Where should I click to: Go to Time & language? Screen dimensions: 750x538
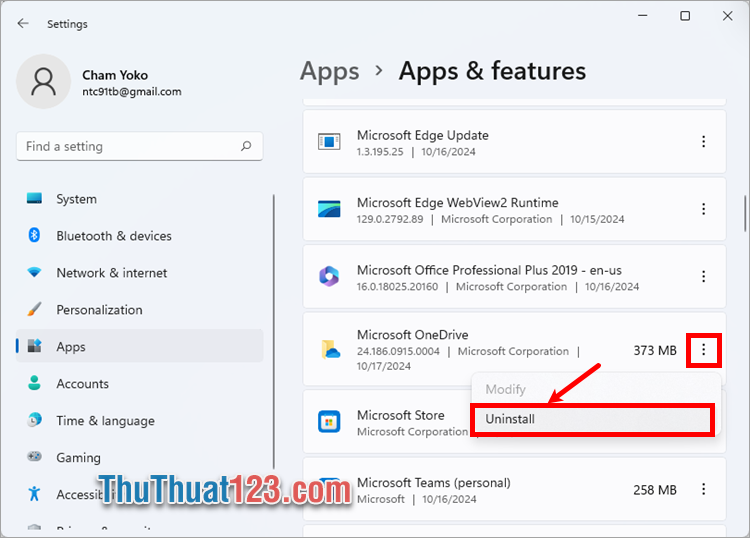[x=105, y=421]
